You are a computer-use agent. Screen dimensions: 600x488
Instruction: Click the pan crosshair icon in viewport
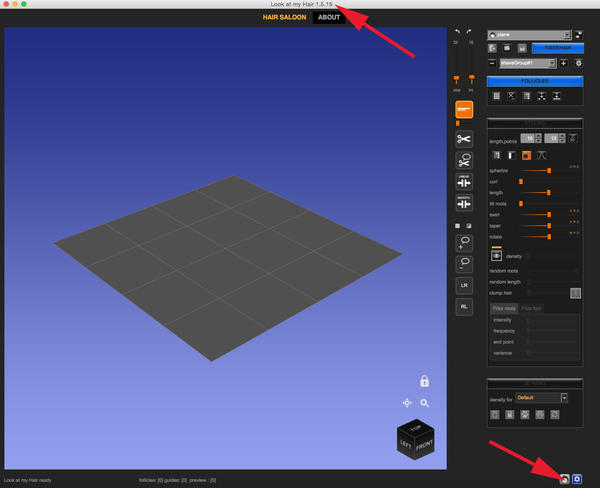click(x=407, y=403)
